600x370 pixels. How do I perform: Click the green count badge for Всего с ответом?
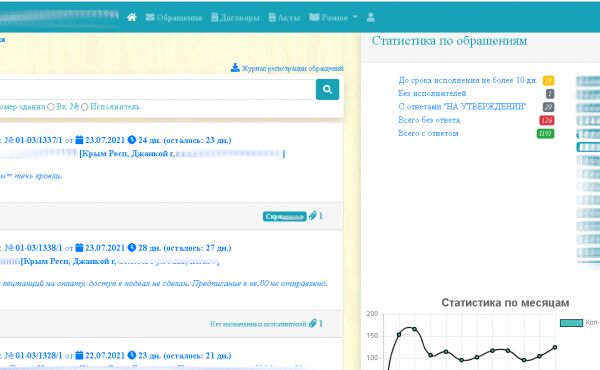click(545, 134)
